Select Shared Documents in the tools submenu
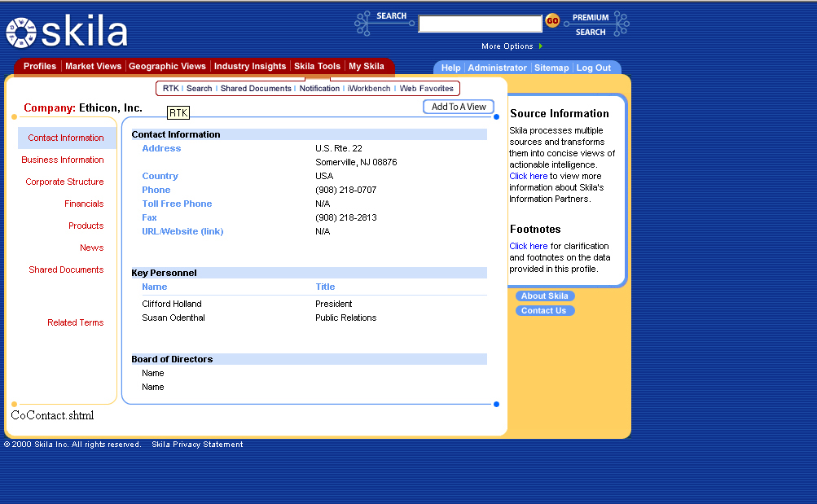817x504 pixels. pyautogui.click(x=256, y=89)
